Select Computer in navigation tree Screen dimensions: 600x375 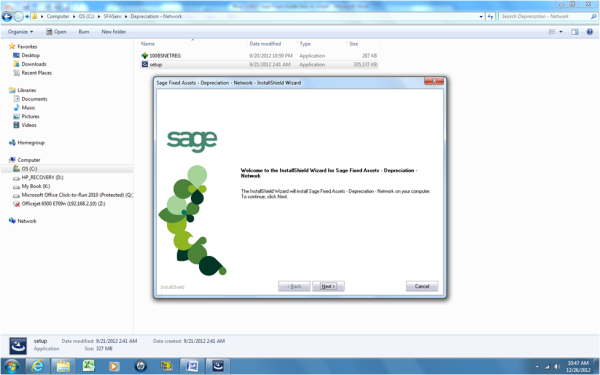coord(29,160)
